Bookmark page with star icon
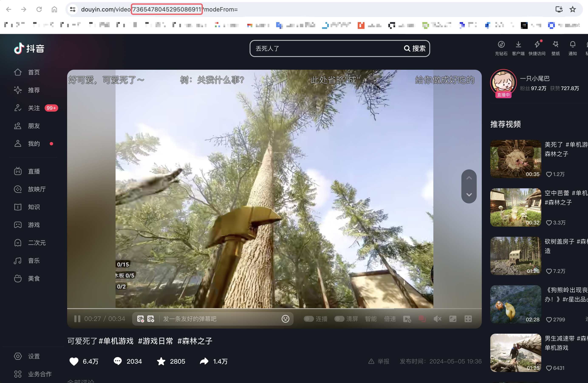The width and height of the screenshot is (588, 383). 573,9
